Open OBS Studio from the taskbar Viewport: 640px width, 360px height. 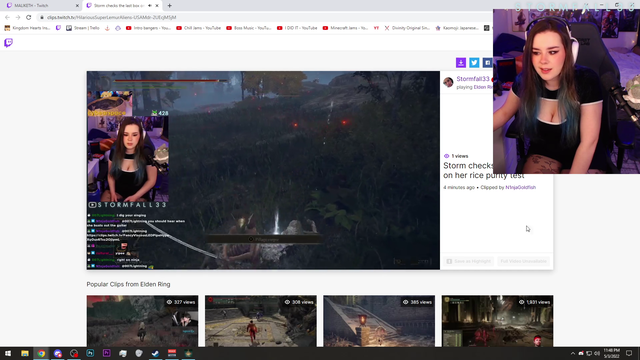[74, 353]
